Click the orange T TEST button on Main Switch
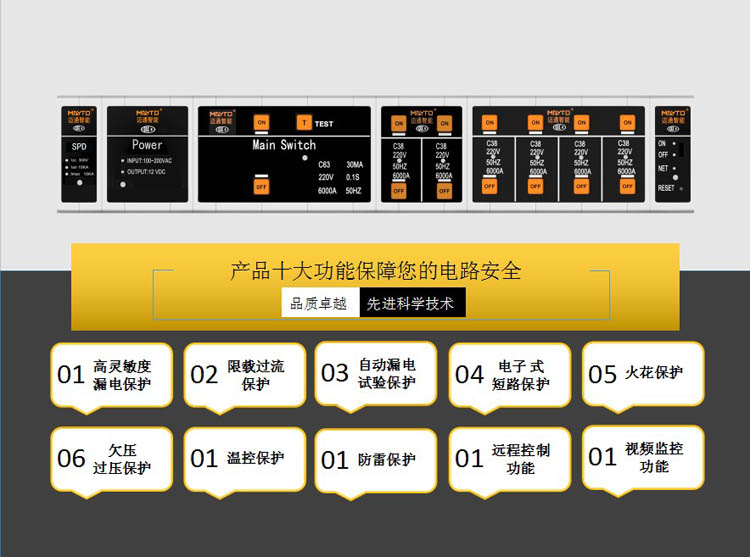The image size is (750, 557). tap(304, 123)
